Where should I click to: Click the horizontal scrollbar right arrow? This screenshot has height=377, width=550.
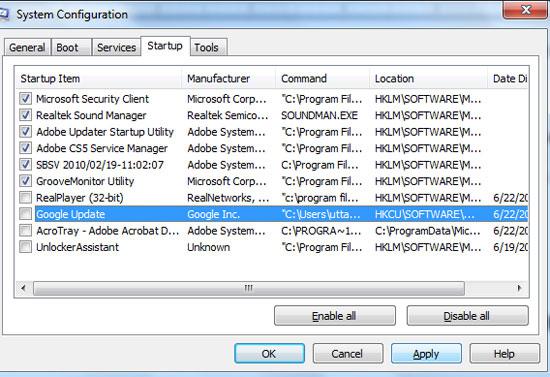519,288
